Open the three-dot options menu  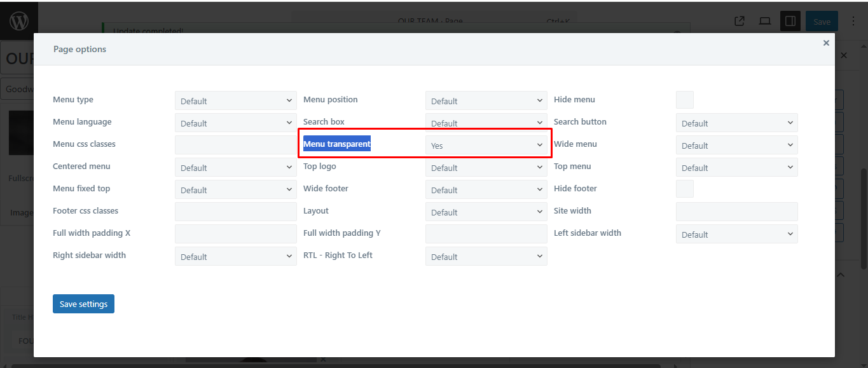[853, 21]
